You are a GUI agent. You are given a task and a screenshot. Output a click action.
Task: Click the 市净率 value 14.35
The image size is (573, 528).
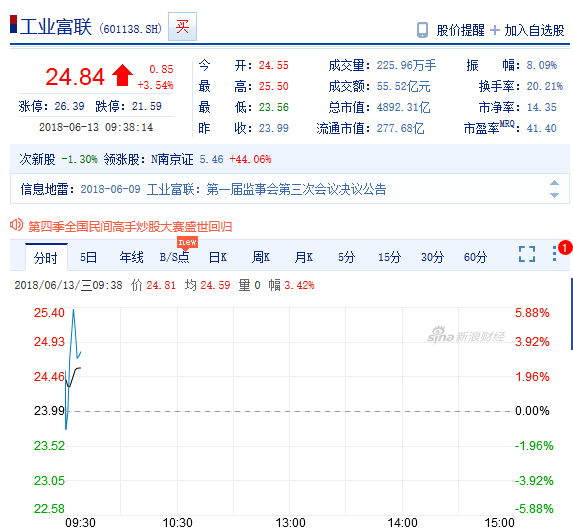(x=542, y=107)
